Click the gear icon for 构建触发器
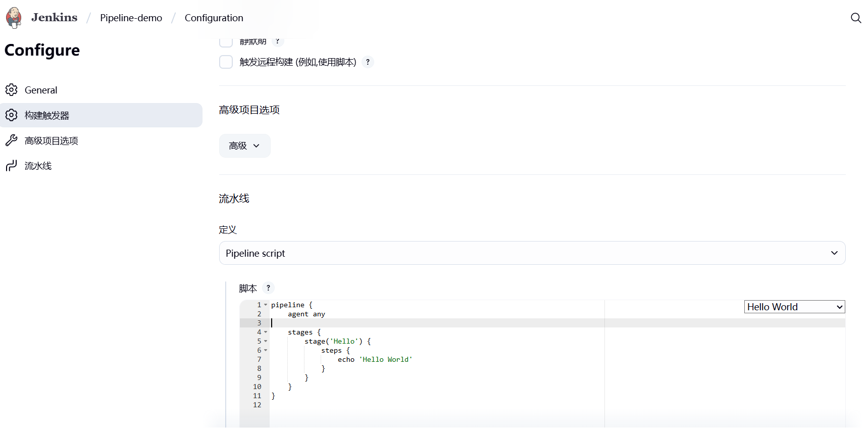 (12, 115)
